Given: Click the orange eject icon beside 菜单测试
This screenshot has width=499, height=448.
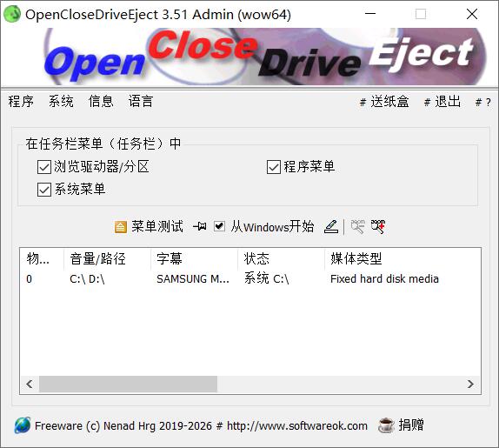Looking at the screenshot, I should click(x=120, y=227).
